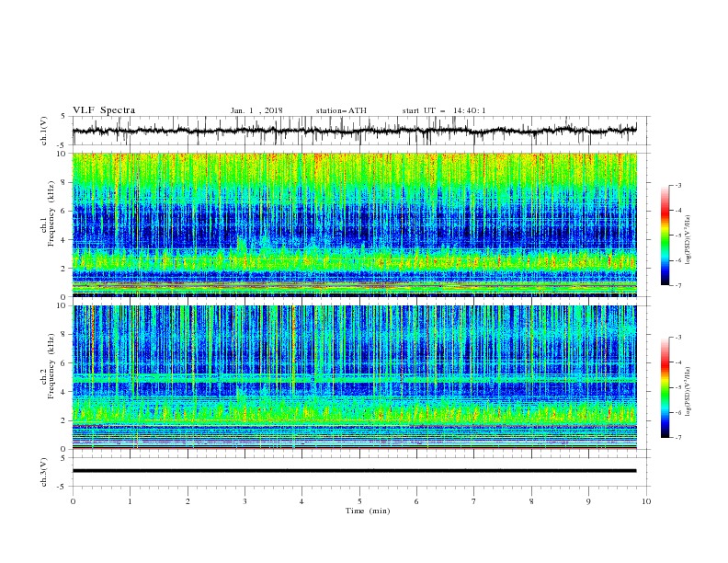Click time axis tick label "1"
The height and width of the screenshot is (563, 728).
point(130,501)
